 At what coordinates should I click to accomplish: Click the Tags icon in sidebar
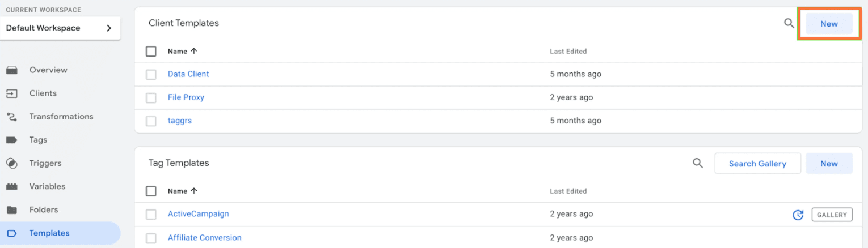tap(12, 140)
